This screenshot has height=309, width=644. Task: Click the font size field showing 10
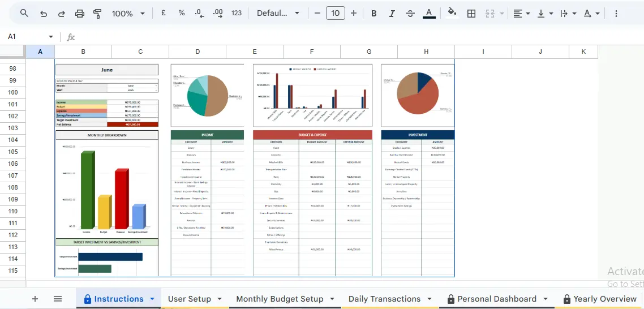[x=336, y=13]
